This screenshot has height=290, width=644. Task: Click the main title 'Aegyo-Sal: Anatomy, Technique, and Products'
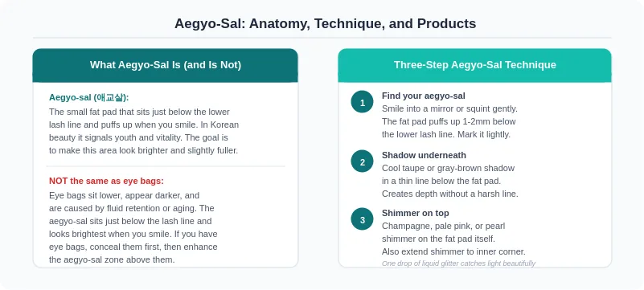[x=325, y=23]
